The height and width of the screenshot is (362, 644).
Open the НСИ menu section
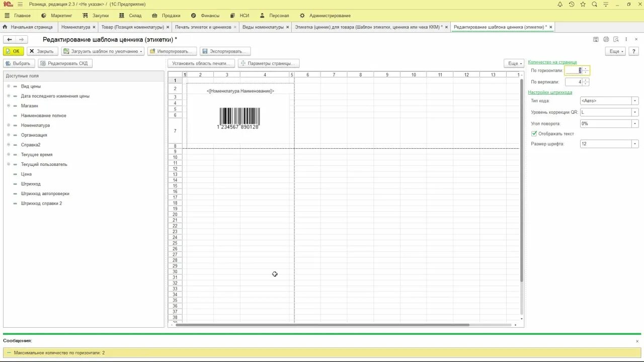pyautogui.click(x=239, y=16)
